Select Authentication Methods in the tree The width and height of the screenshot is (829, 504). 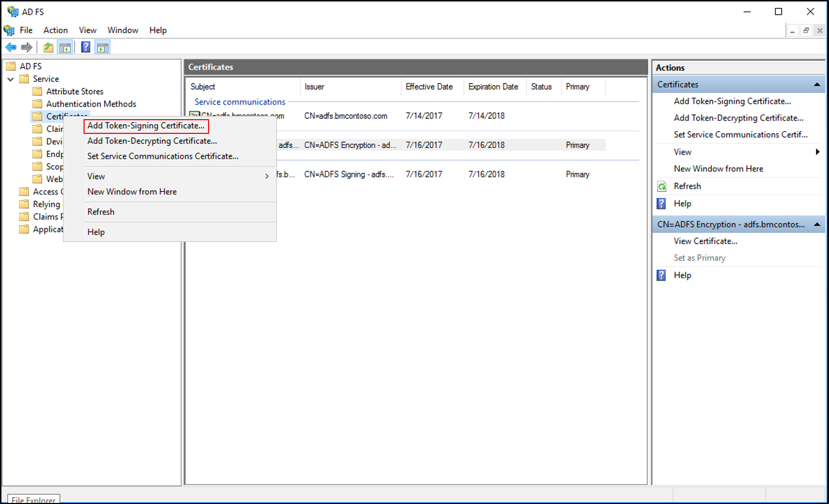91,104
